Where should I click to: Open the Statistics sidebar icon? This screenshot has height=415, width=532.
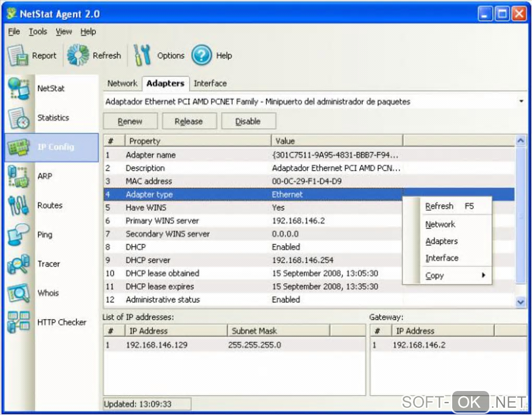(19, 118)
